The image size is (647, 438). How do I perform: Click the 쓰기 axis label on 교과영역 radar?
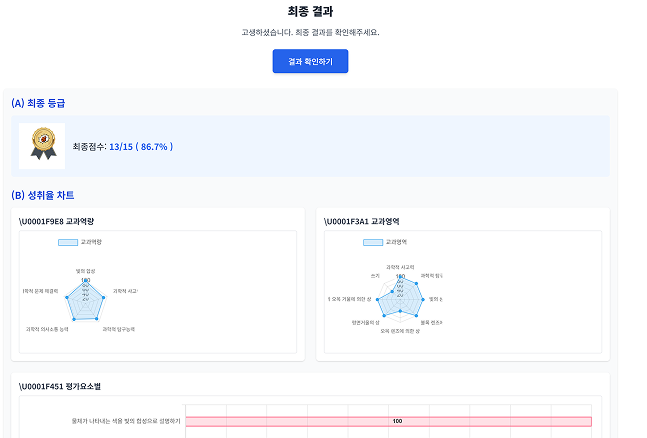pyautogui.click(x=375, y=275)
